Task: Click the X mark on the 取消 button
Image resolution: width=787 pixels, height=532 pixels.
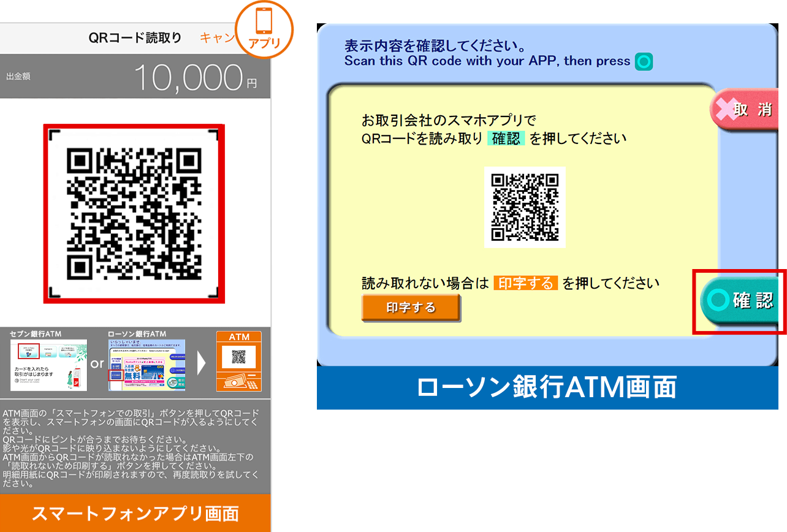Action: click(723, 110)
